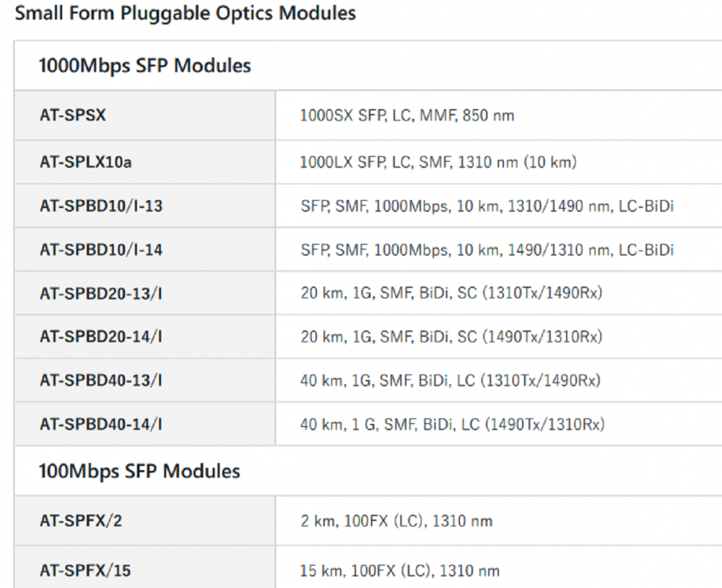Viewport: 722px width, 588px height.
Task: Select the 40 km LC 1310Tx/1490Rx description
Action: point(451,380)
